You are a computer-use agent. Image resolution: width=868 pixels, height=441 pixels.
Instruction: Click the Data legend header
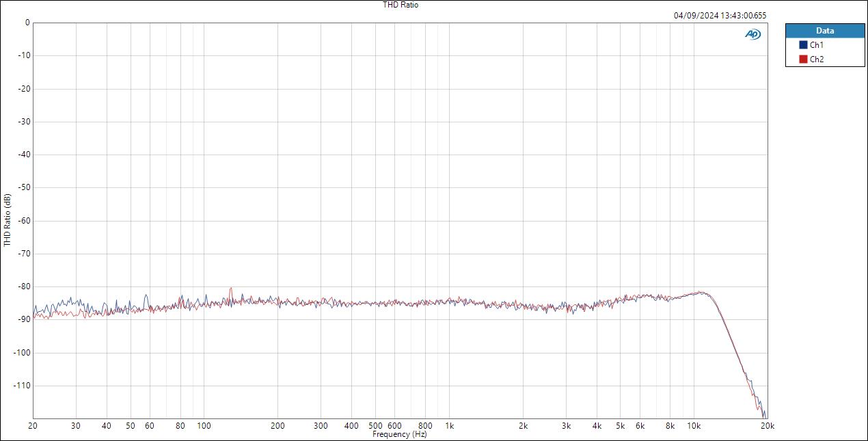click(x=825, y=31)
